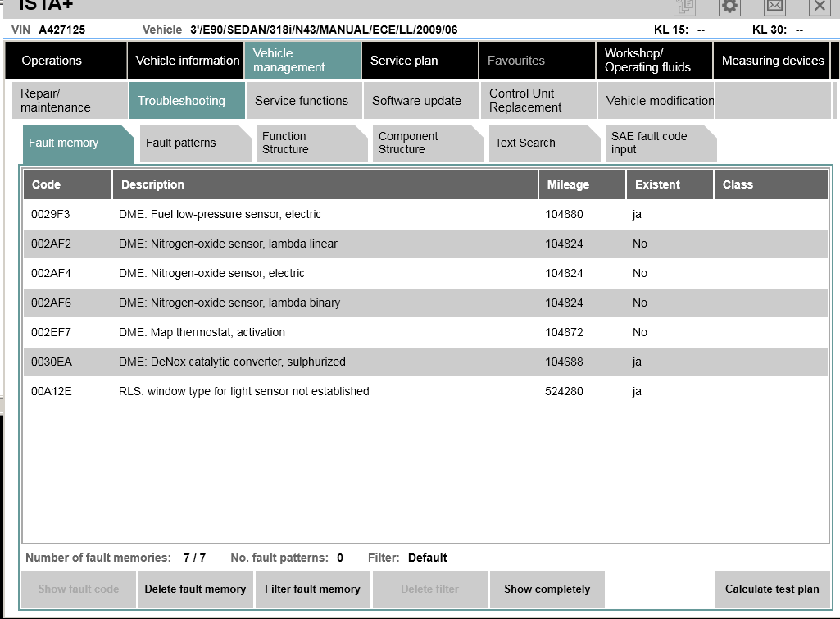
Task: Click mileage value 104880
Action: tap(564, 214)
